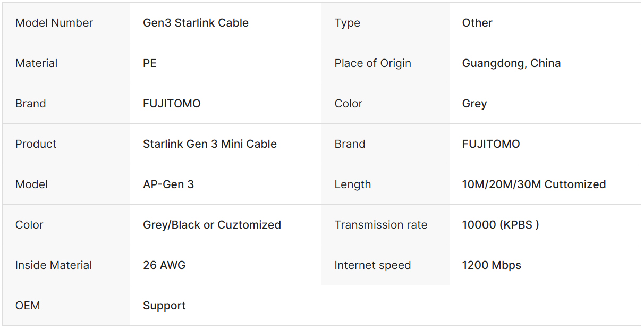Select 'Guangdong, China' text

(x=511, y=63)
